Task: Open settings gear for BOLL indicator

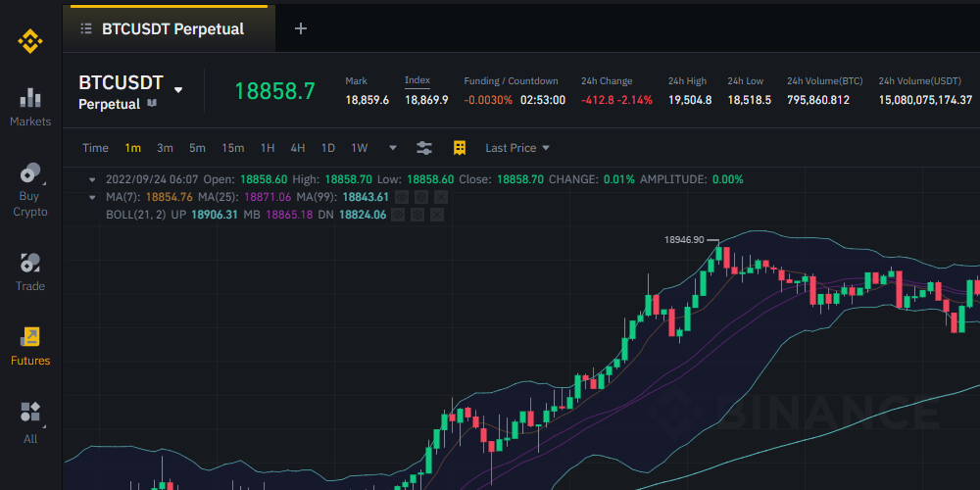Action: click(417, 215)
